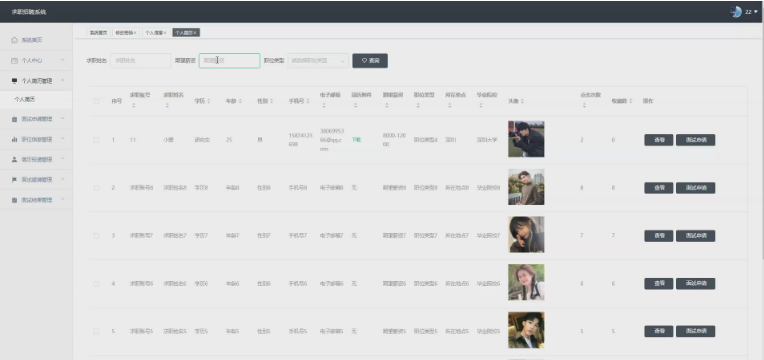Screen dimensions: 764x360
Task: Collapse 个人简历管理 using its up chevron
Action: pos(63,80)
